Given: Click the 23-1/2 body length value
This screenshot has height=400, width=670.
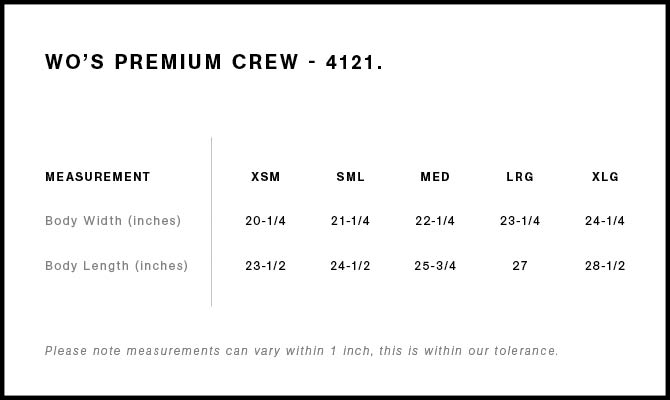Looking at the screenshot, I should 265,266.
